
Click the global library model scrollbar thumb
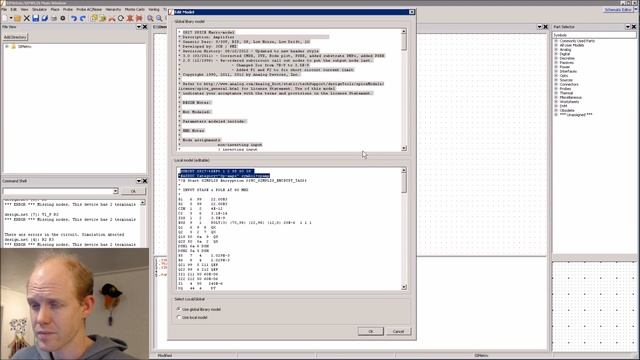click(x=404, y=42)
